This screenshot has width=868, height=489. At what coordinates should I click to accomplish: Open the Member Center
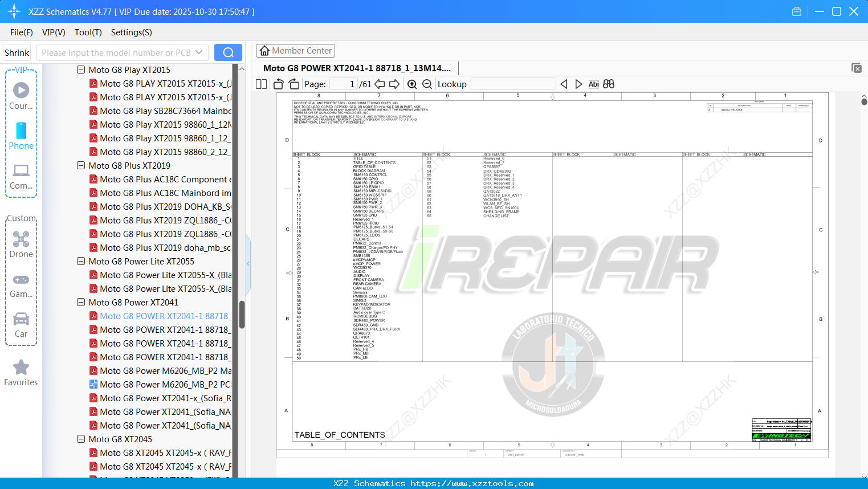tap(295, 51)
